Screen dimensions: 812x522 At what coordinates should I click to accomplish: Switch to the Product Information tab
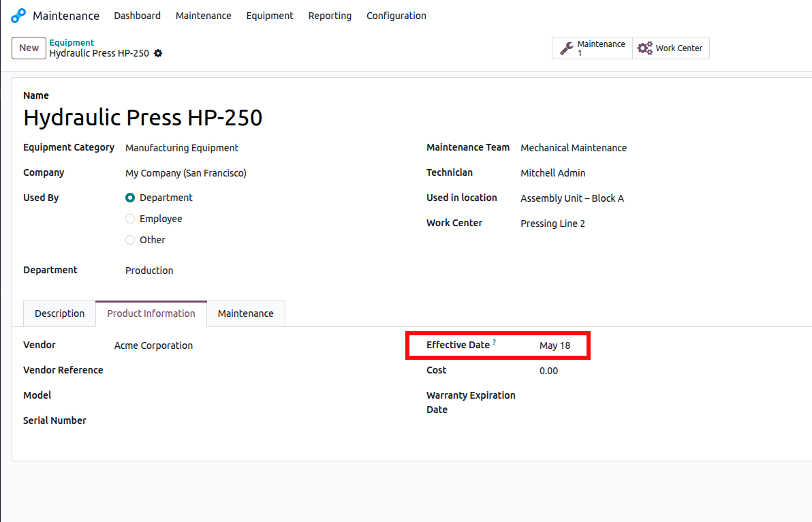(151, 314)
